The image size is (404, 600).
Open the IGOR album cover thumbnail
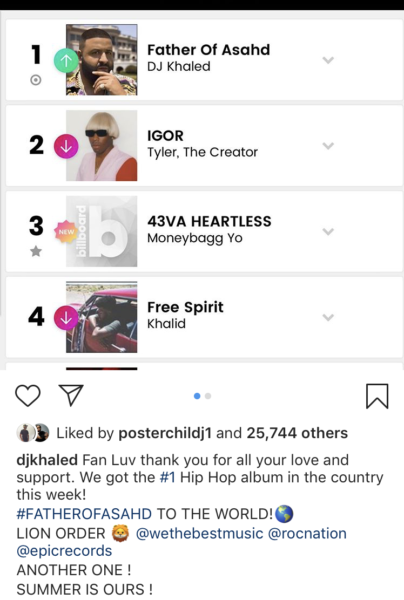pos(101,145)
